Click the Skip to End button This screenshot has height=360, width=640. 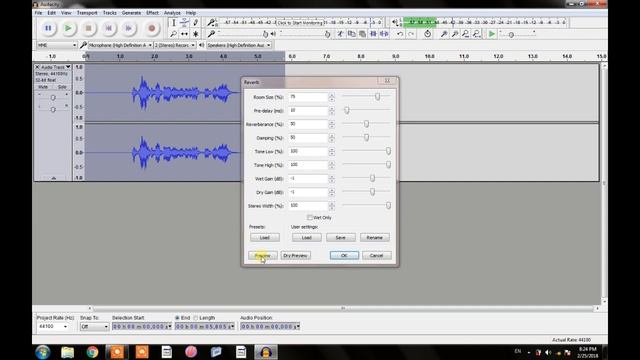pos(128,28)
